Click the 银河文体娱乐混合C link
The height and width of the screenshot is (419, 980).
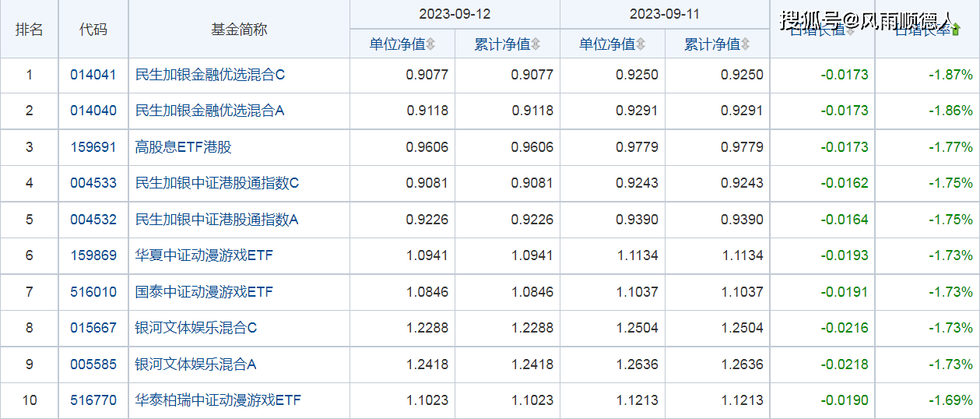[x=195, y=328]
